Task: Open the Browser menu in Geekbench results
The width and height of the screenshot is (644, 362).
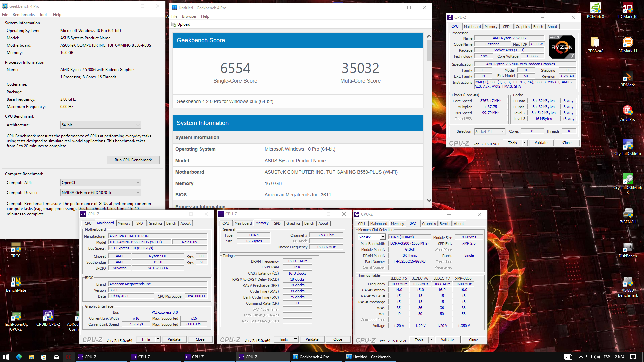Action: (189, 16)
